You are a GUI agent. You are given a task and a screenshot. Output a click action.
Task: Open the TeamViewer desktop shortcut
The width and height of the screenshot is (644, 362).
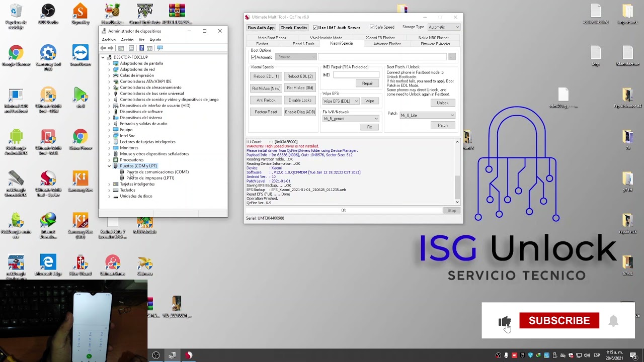click(x=80, y=56)
